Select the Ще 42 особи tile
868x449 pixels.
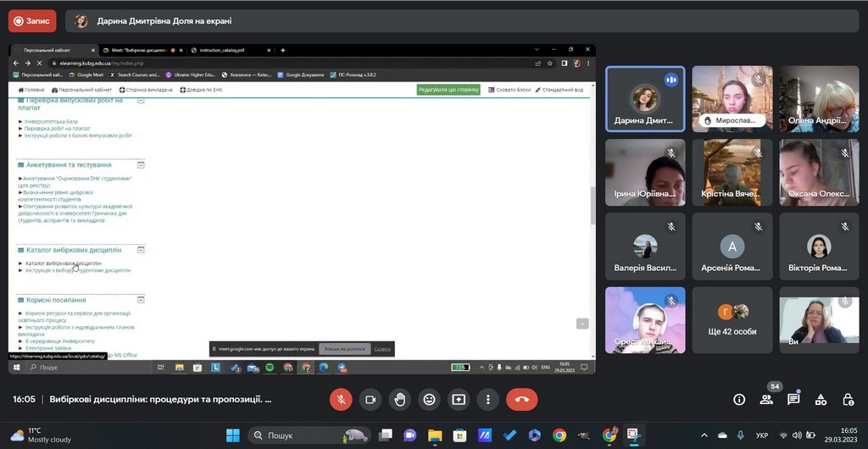point(732,319)
